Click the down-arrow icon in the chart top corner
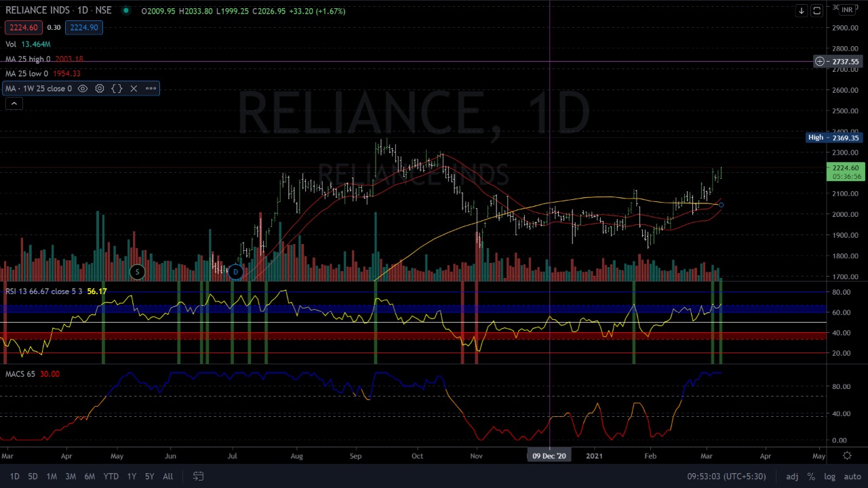Screen dimensions: 868x488 [802, 11]
